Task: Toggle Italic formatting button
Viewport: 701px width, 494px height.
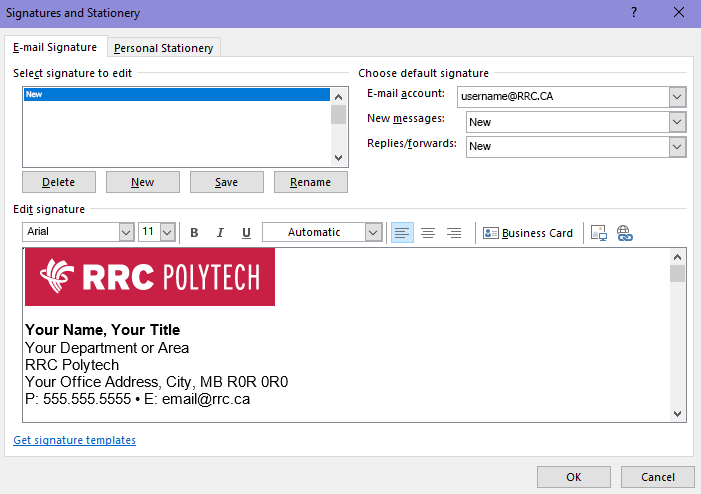Action: pyautogui.click(x=220, y=233)
